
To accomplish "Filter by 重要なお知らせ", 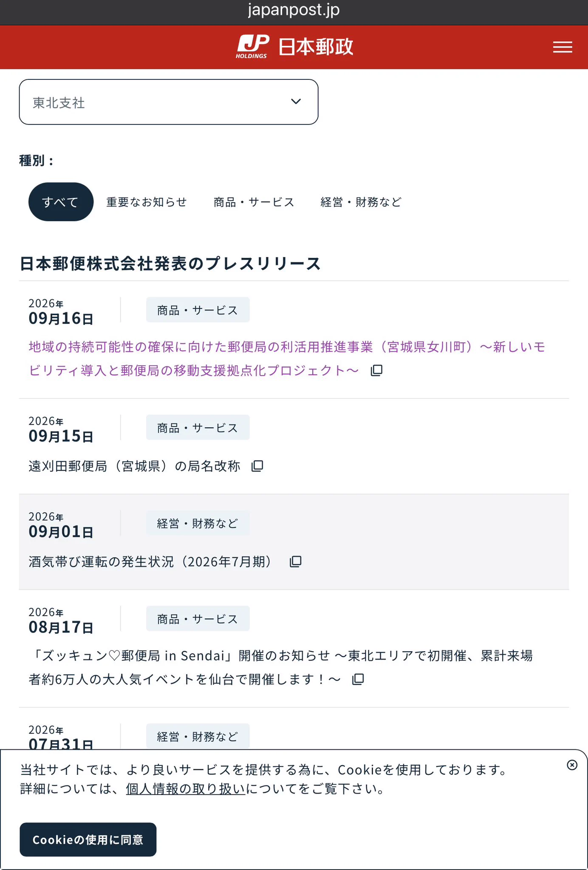I will pyautogui.click(x=147, y=202).
